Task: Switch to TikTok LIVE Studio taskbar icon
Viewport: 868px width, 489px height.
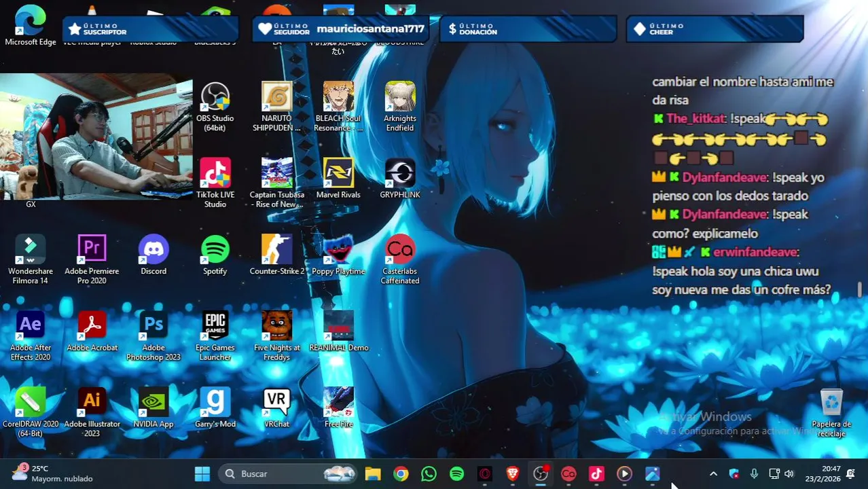Action: (596, 473)
